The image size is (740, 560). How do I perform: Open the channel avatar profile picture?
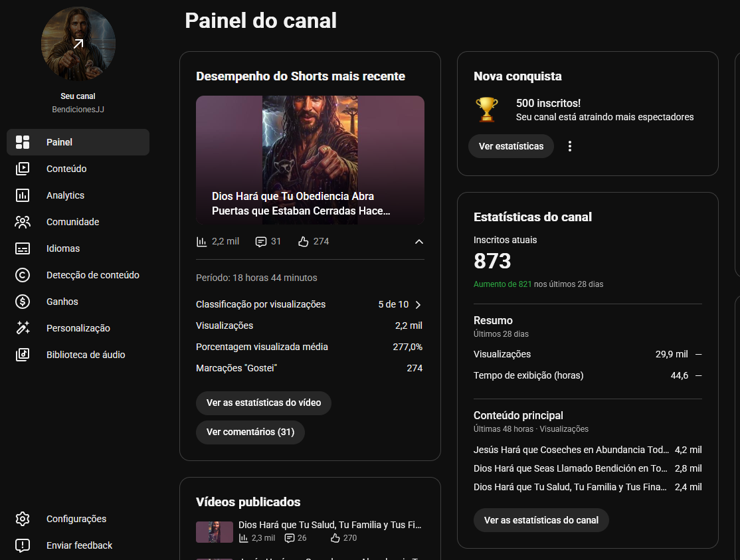(78, 44)
